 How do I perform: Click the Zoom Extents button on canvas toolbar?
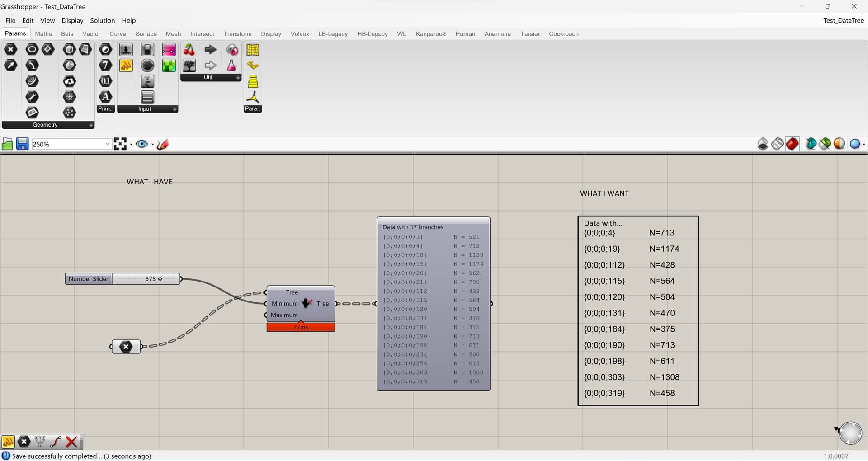[120, 144]
